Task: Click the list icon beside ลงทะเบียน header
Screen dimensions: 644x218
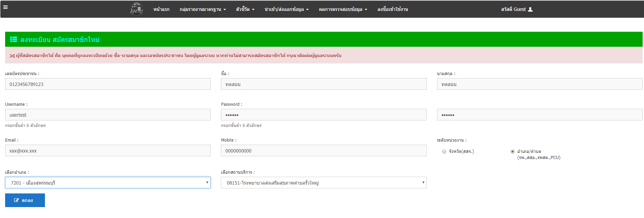Action: [x=14, y=40]
